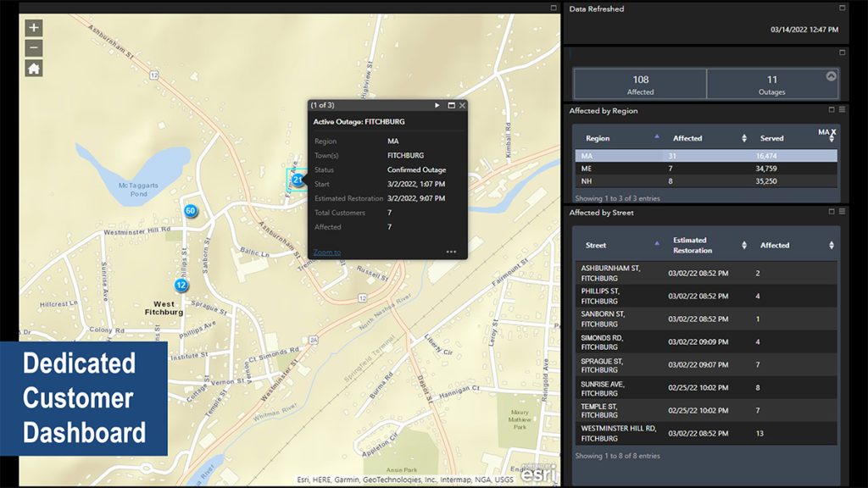Click the next-feature arrow in the popup
The image size is (868, 488).
tap(437, 105)
